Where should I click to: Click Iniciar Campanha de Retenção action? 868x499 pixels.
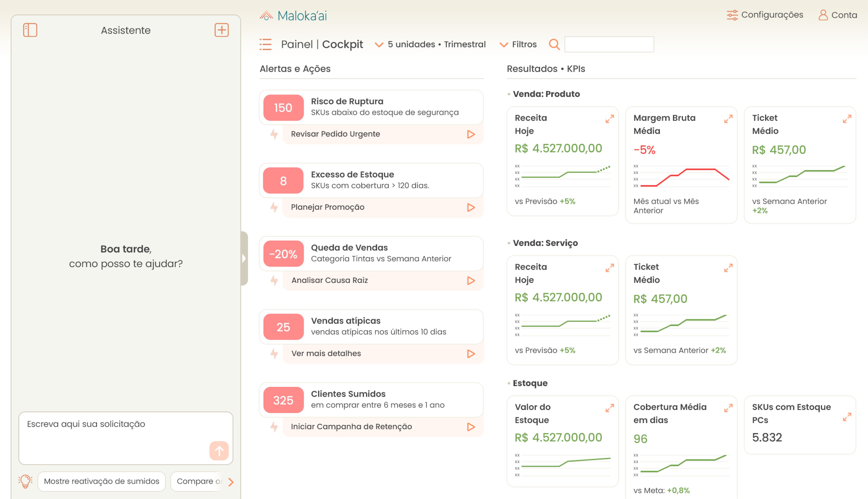(351, 427)
